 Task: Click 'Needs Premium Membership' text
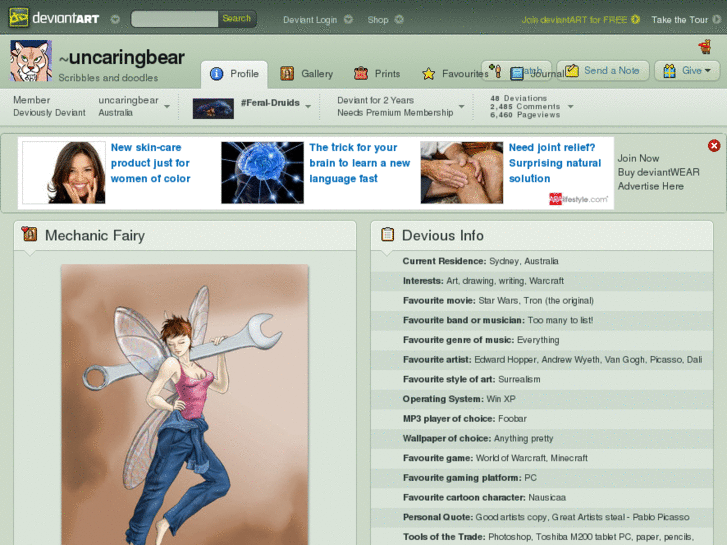click(x=395, y=113)
